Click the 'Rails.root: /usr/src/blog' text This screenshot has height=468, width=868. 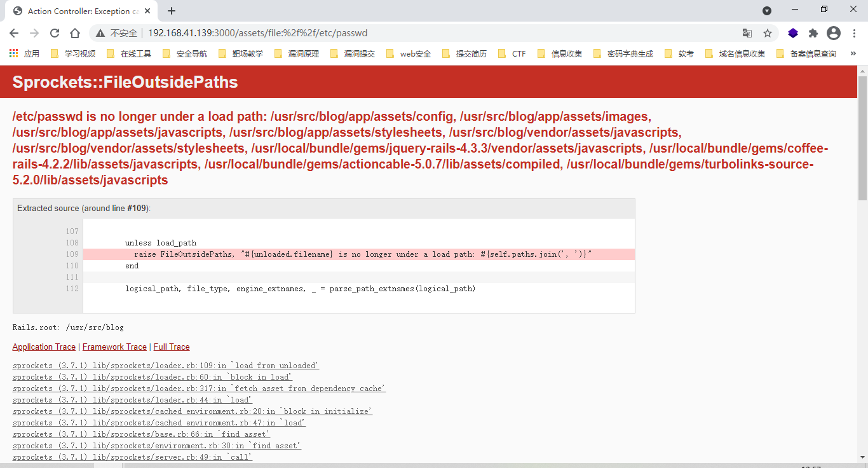(x=68, y=327)
